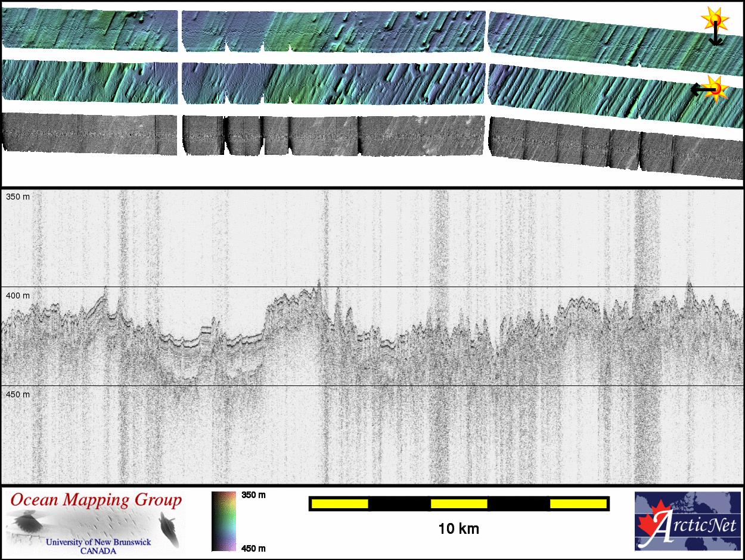Select the 350 m color legend label
Viewport: 745px width, 560px height.
point(253,495)
